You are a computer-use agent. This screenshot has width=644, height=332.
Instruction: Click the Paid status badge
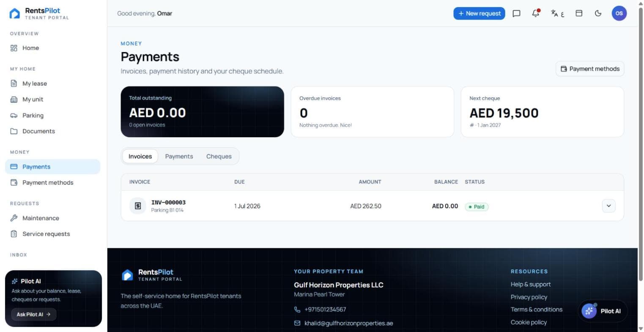(x=477, y=207)
